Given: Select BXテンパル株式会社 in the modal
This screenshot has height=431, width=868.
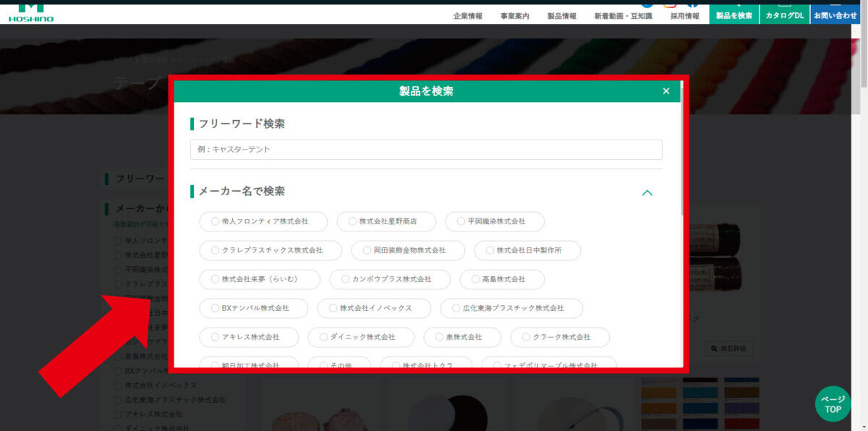Looking at the screenshot, I should (x=254, y=308).
